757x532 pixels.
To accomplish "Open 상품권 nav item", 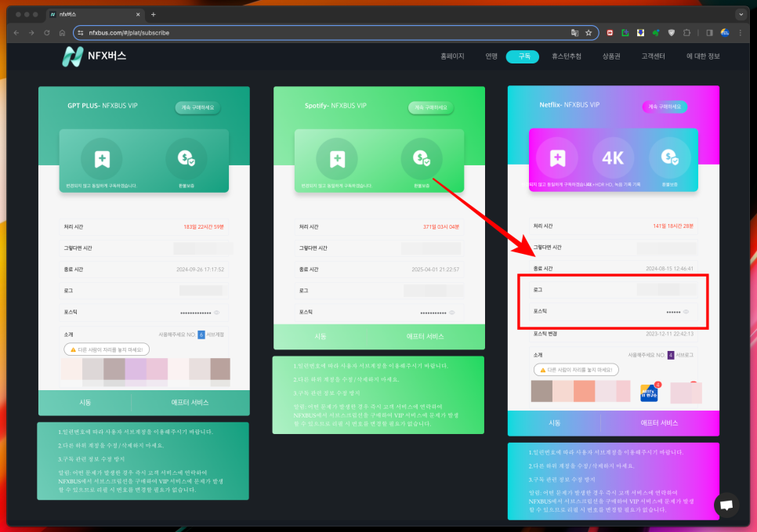I will tap(611, 56).
